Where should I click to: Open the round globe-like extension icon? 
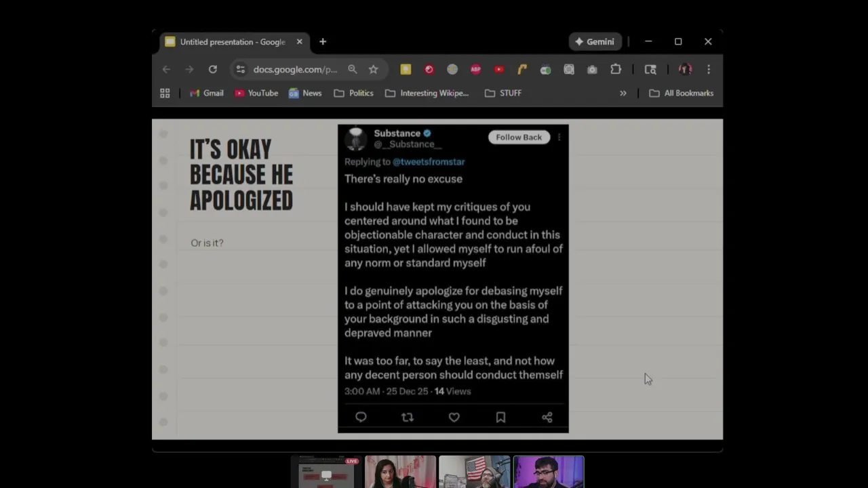[x=452, y=69]
